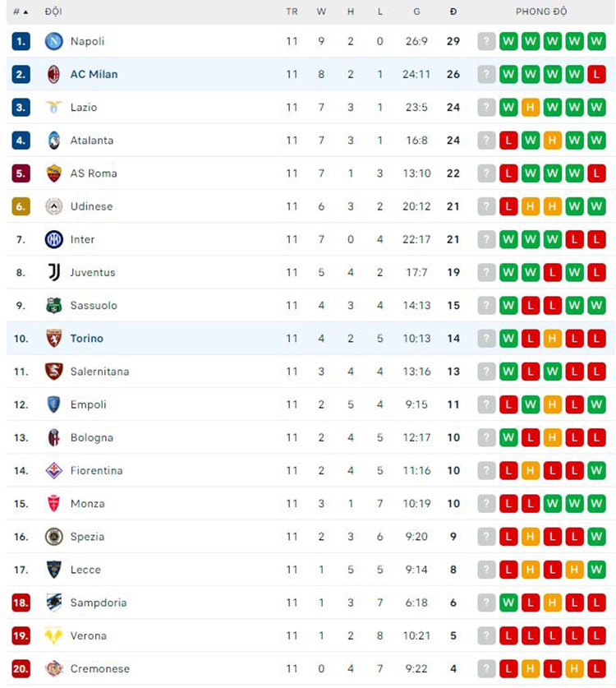Click the Juventus logo icon

(53, 272)
